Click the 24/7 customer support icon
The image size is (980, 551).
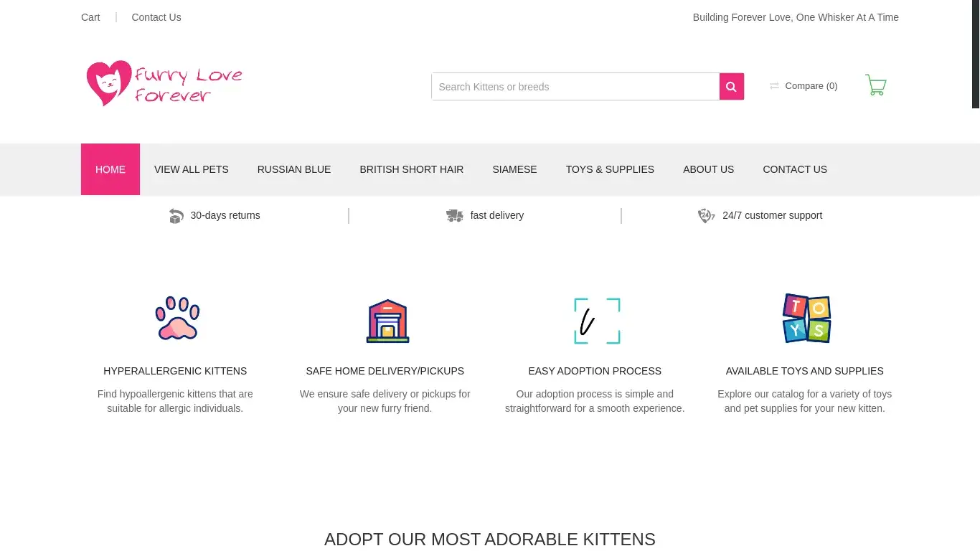point(706,216)
